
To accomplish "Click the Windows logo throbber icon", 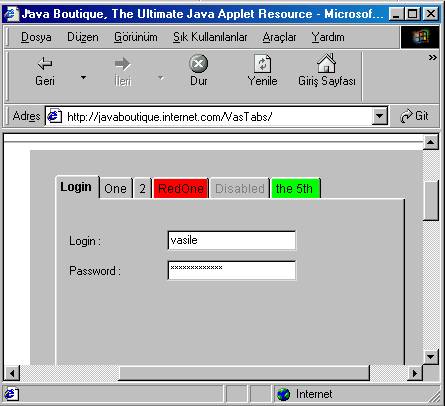I will pyautogui.click(x=420, y=37).
